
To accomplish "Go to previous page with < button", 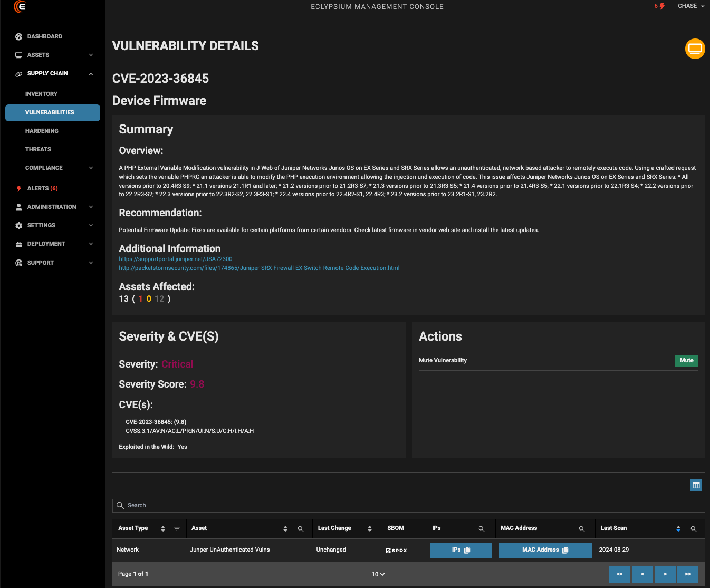I will pos(642,574).
